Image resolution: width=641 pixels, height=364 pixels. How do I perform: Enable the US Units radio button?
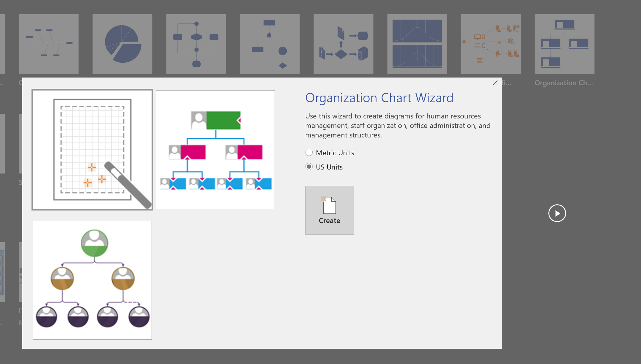pyautogui.click(x=309, y=167)
